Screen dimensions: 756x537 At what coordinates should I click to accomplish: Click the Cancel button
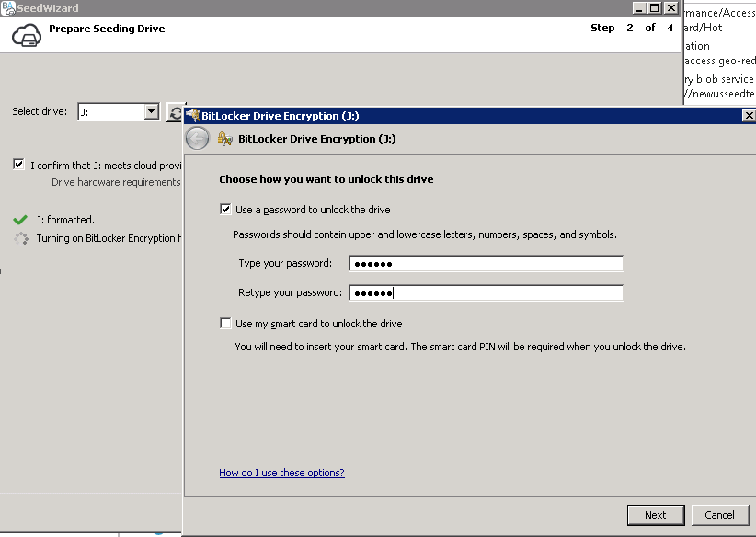tap(720, 515)
